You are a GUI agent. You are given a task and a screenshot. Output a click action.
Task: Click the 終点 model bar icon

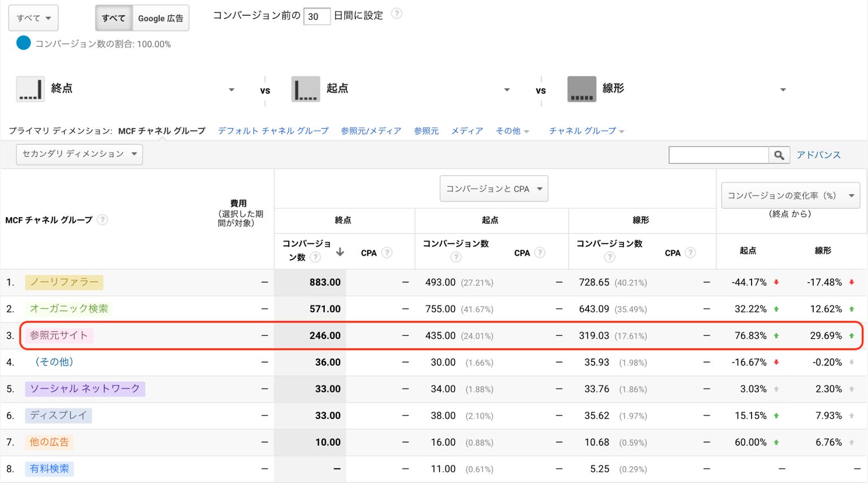coord(30,89)
